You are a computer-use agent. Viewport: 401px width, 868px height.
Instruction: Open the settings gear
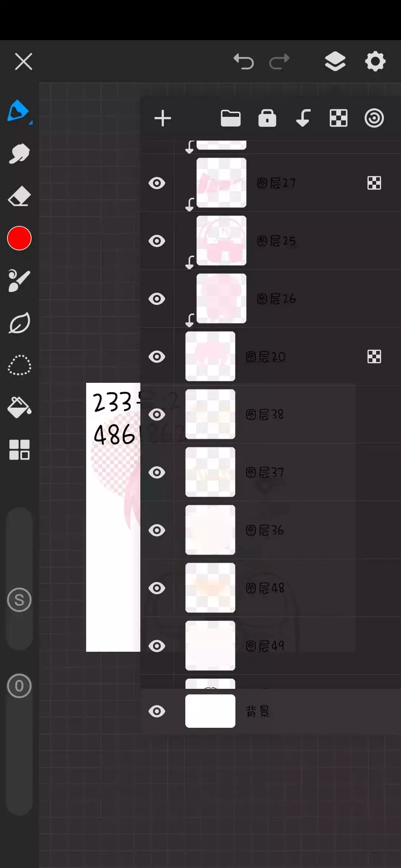pos(375,61)
